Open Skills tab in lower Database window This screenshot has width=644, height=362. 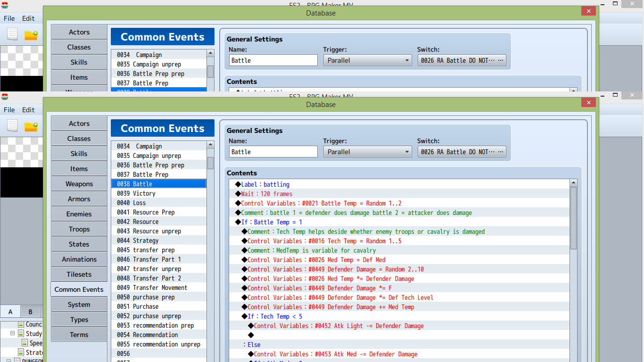click(79, 154)
